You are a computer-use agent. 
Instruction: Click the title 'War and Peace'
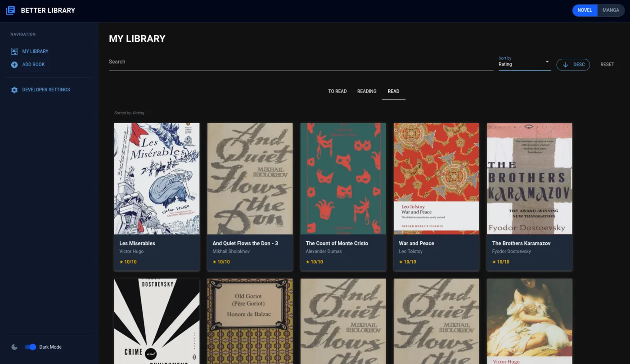click(416, 244)
